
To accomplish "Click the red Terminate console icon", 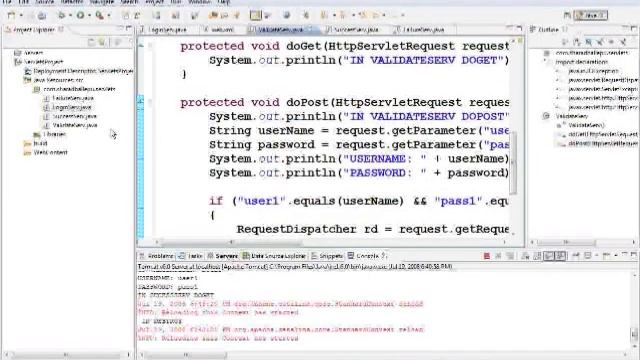I will 487,256.
